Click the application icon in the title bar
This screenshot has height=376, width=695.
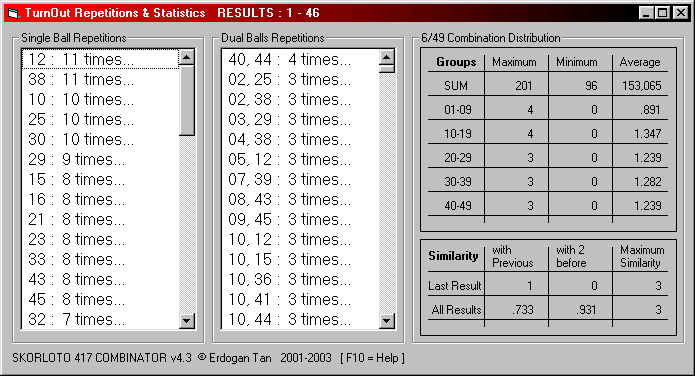point(13,13)
